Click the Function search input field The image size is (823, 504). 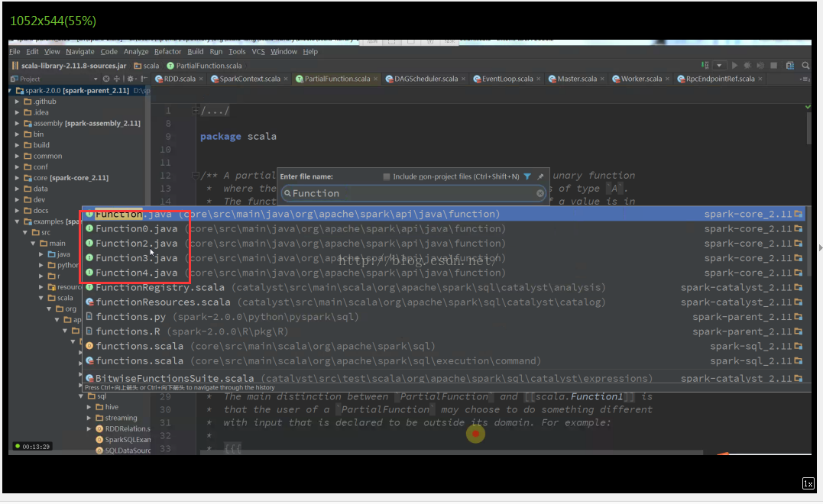tap(413, 193)
